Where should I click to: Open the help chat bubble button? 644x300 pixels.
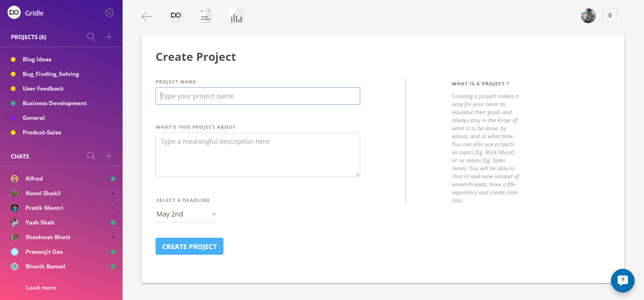pyautogui.click(x=622, y=281)
